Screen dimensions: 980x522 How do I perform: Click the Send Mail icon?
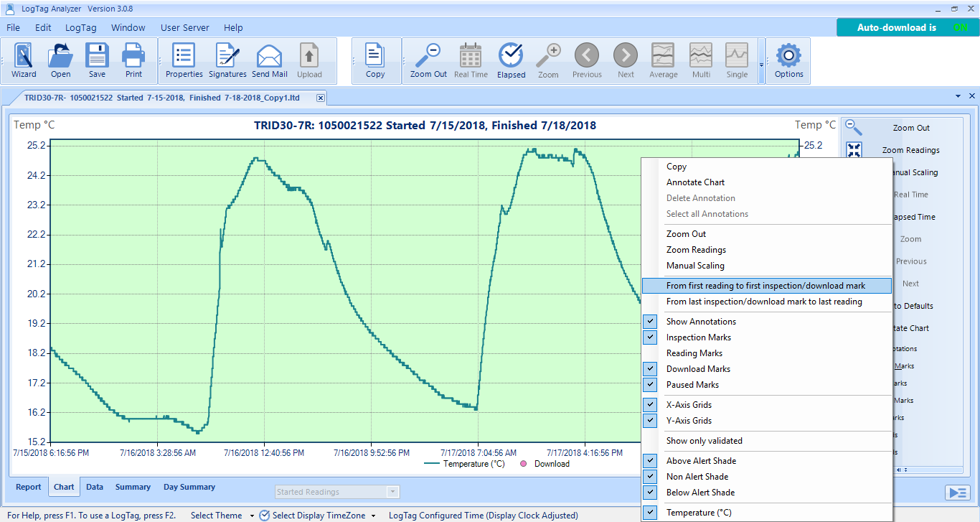269,60
